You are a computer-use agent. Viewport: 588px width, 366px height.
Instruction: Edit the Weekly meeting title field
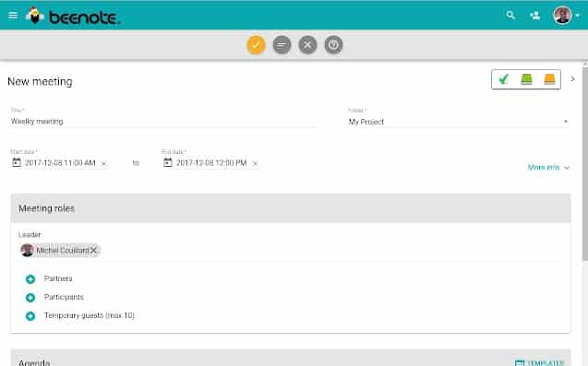click(163, 122)
